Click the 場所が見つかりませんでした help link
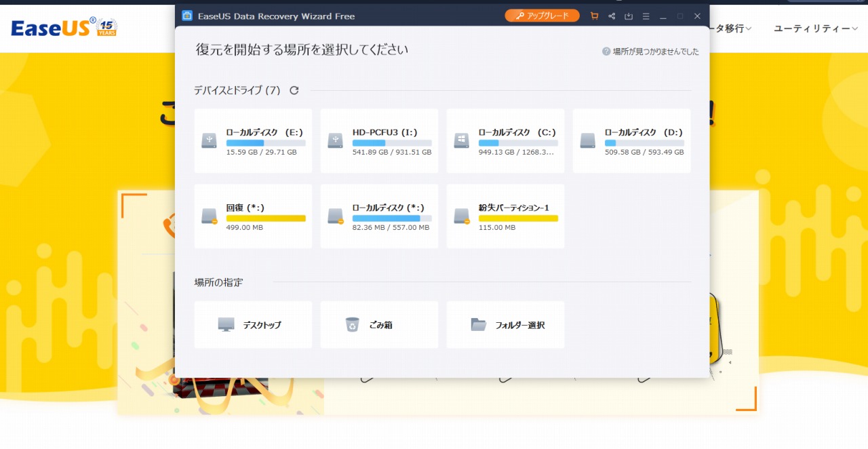 [655, 52]
